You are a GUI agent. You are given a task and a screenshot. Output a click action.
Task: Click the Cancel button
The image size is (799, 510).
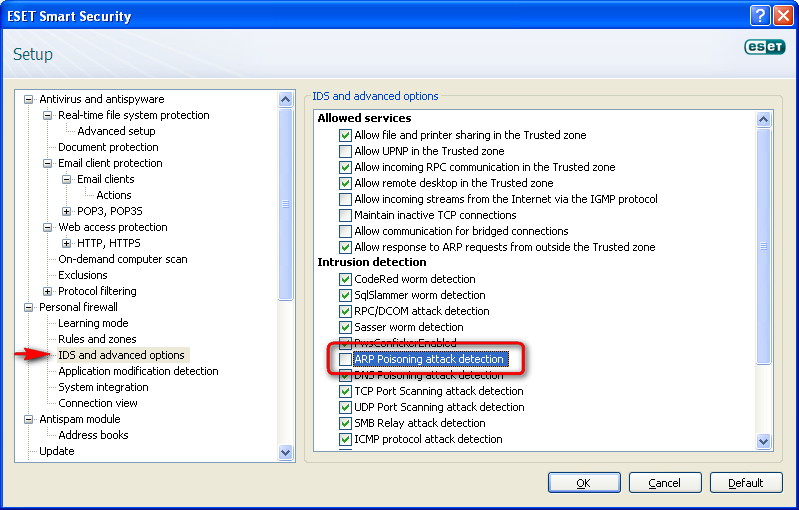pos(665,483)
